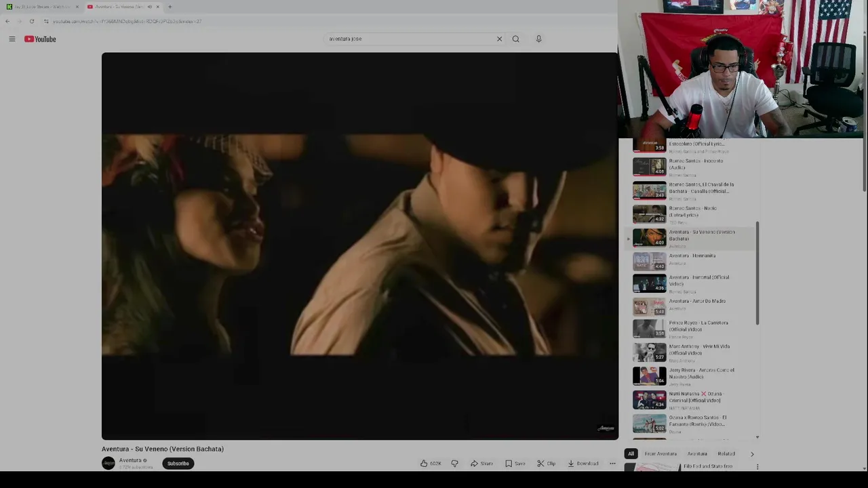Open site information icon in address bar

46,21
